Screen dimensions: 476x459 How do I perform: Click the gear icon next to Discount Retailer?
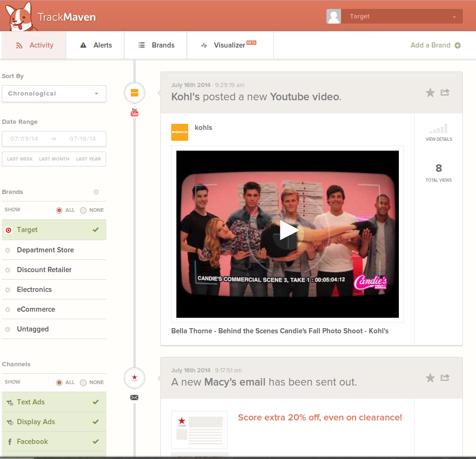pyautogui.click(x=8, y=270)
